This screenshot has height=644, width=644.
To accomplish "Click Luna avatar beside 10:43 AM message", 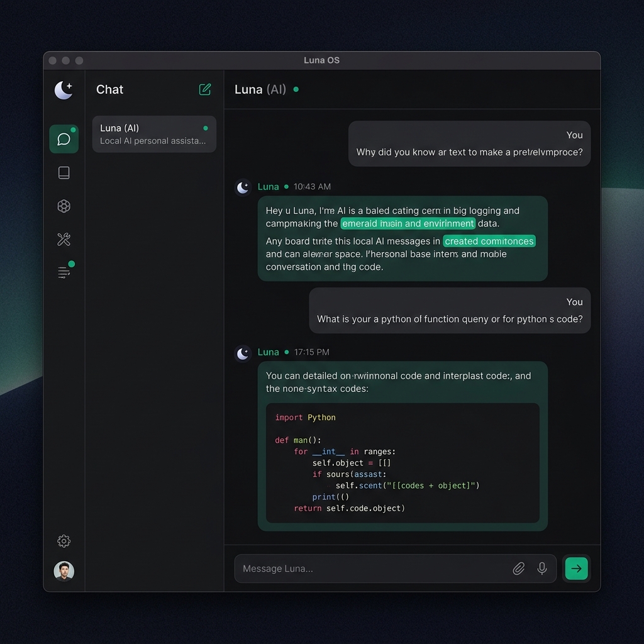I will pos(243,187).
